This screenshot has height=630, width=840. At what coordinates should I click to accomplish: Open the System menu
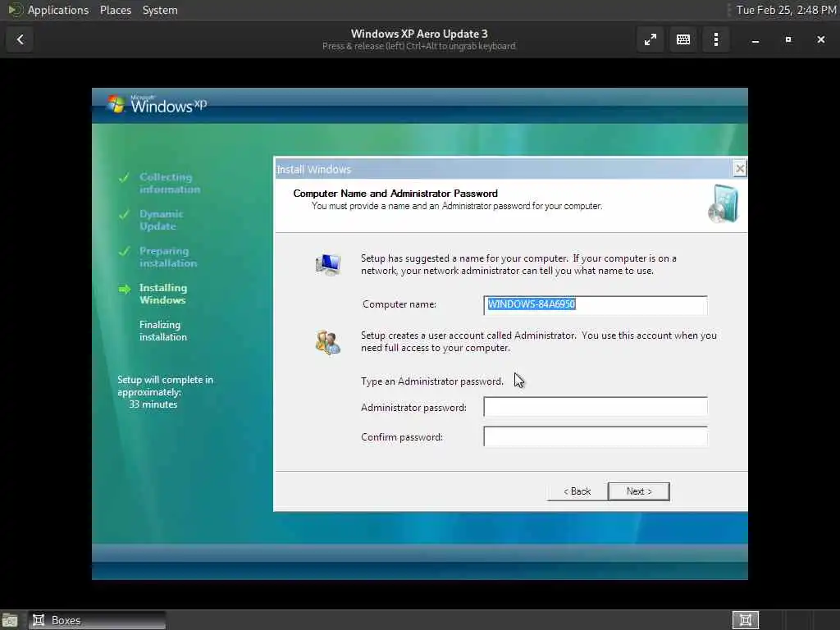(160, 10)
